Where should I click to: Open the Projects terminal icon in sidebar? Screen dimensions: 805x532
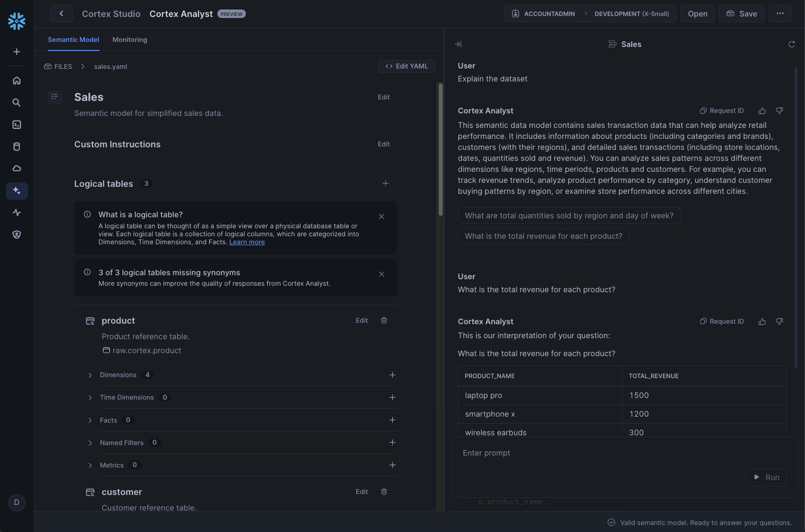click(x=16, y=124)
